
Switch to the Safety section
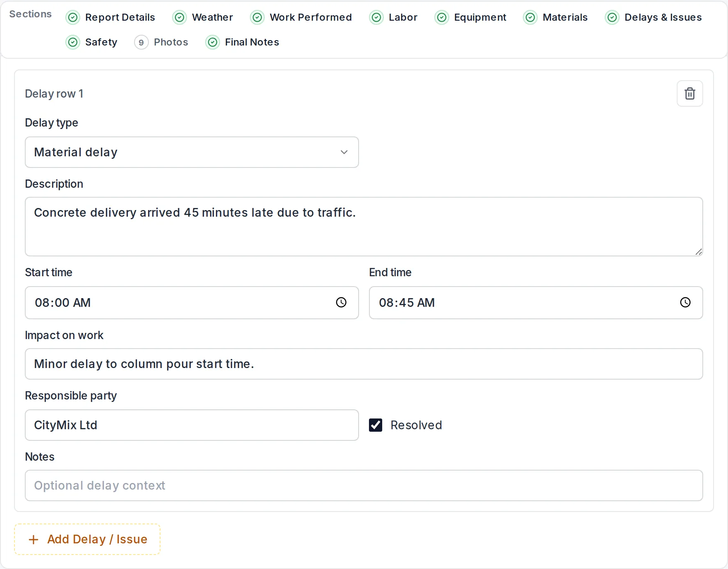(92, 42)
